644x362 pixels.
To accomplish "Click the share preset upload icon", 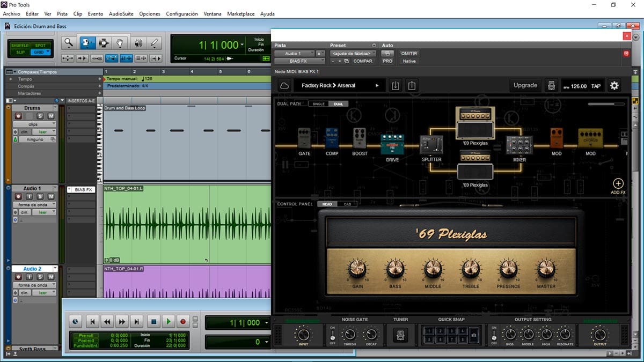I will click(x=412, y=85).
